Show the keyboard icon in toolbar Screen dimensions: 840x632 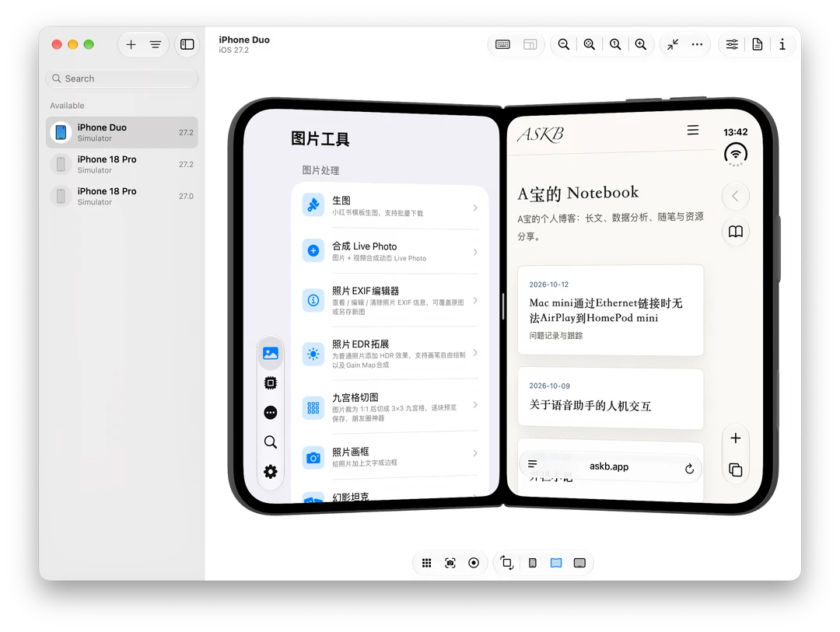[502, 44]
